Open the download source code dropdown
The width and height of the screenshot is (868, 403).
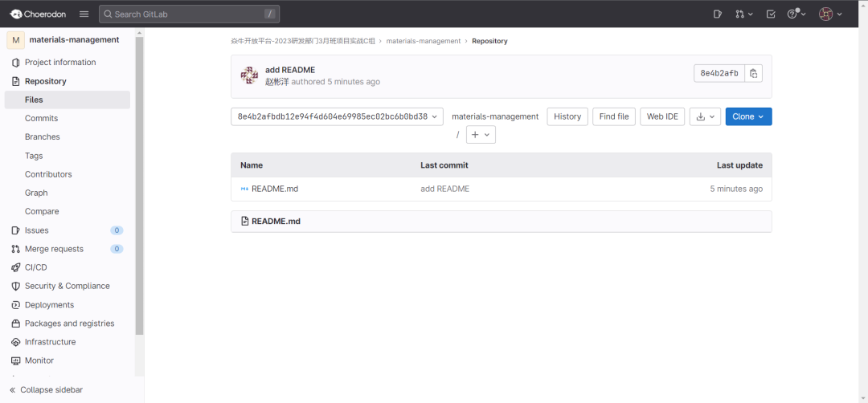[706, 116]
